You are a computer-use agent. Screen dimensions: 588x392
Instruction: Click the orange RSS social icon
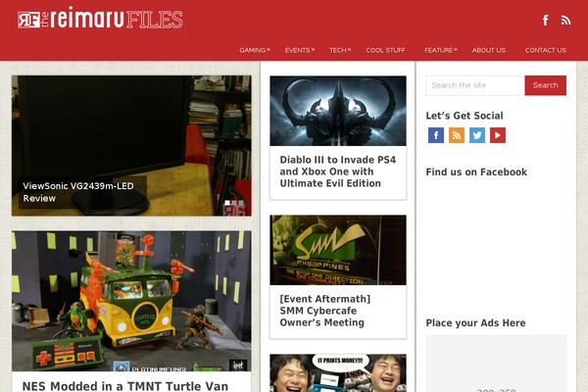pos(457,135)
